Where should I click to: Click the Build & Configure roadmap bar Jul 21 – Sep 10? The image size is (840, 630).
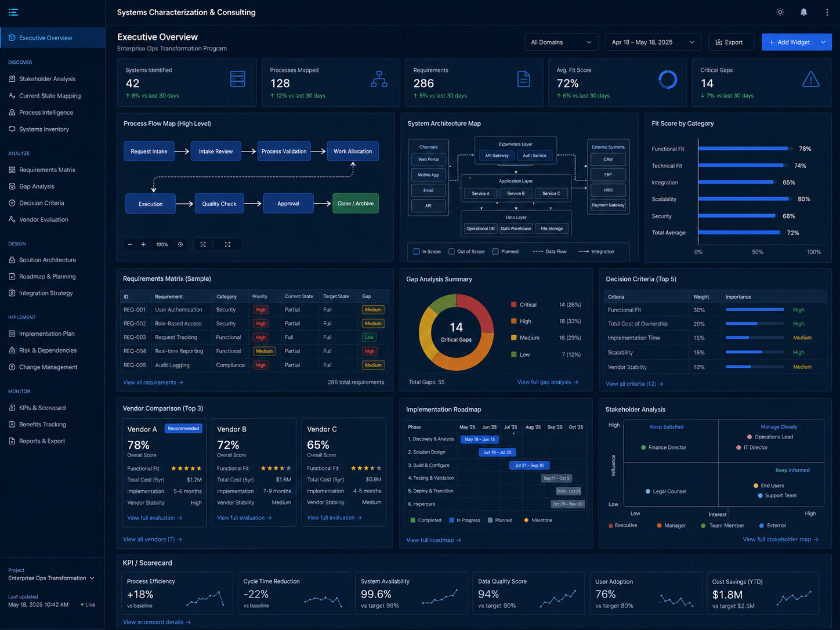click(x=529, y=465)
